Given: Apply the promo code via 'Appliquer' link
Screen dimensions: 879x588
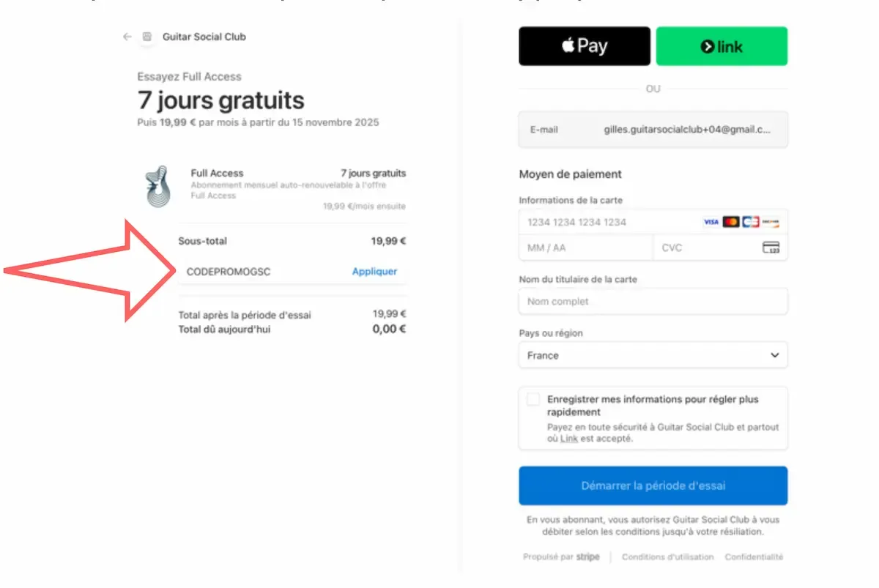Looking at the screenshot, I should [x=374, y=271].
